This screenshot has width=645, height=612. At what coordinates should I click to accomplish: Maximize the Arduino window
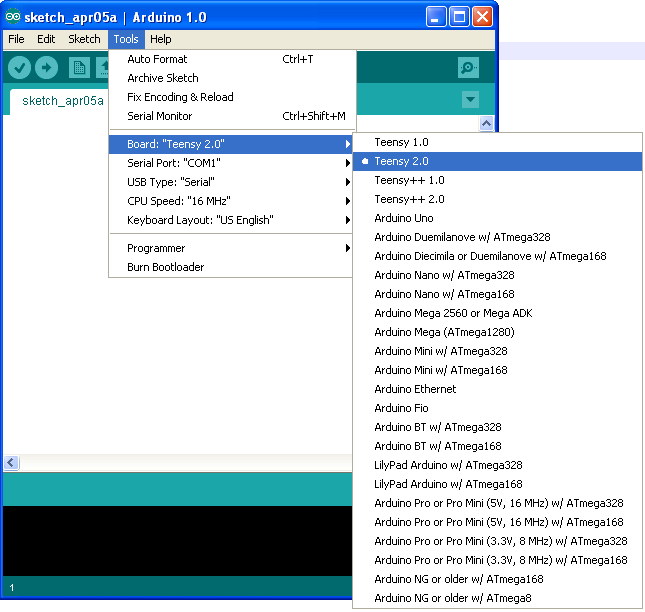pos(459,17)
